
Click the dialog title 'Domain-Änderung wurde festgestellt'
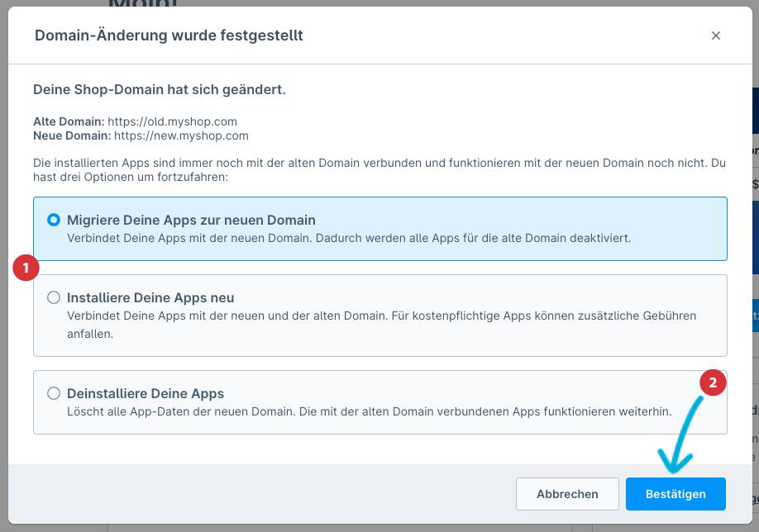pos(168,36)
